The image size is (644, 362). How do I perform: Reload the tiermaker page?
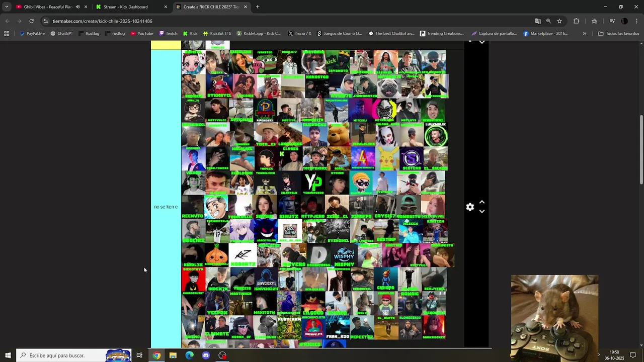[x=31, y=21]
